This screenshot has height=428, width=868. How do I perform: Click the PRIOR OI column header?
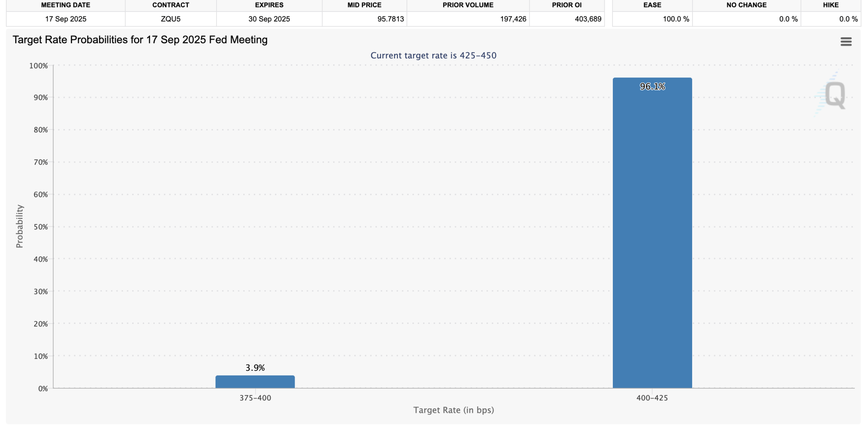[567, 5]
